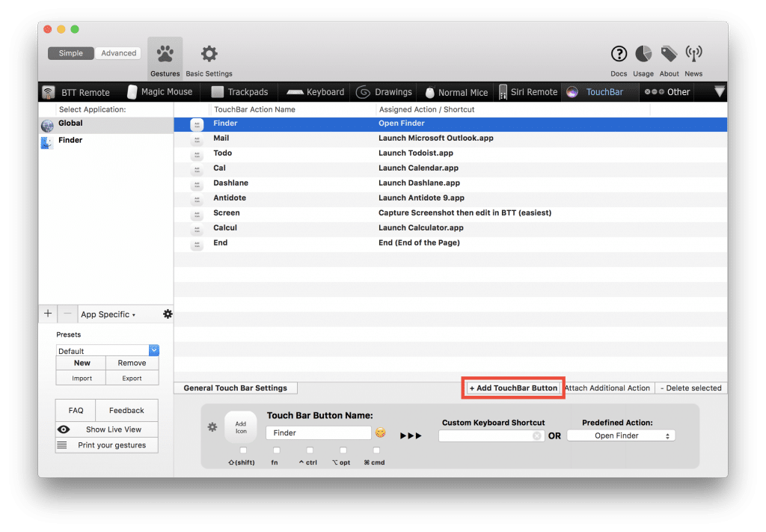Switch to the Other tab
This screenshot has width=766, height=532.
pyautogui.click(x=667, y=92)
